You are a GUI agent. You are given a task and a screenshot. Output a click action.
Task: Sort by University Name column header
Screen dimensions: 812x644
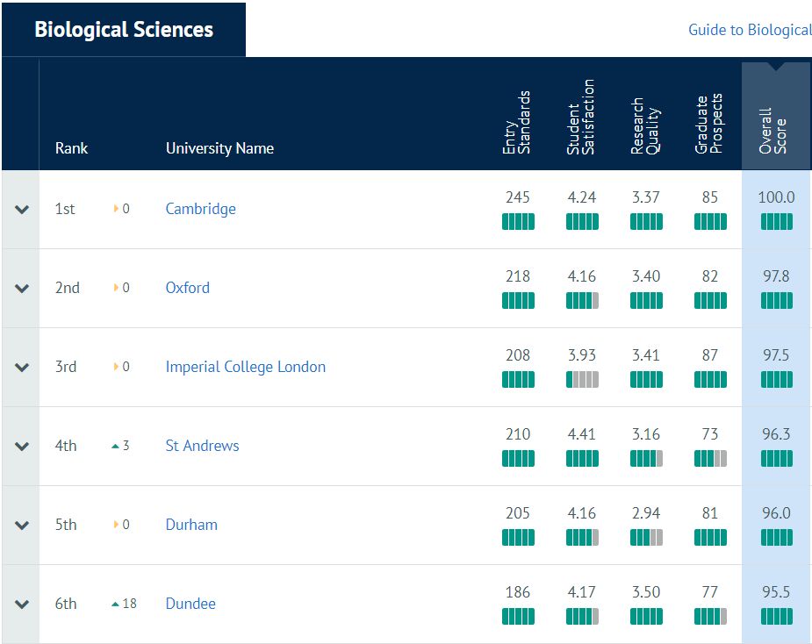(x=219, y=148)
